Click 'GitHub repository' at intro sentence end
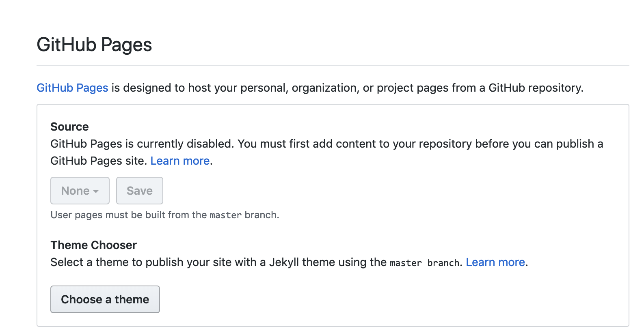Image resolution: width=644 pixels, height=335 pixels. (x=535, y=88)
